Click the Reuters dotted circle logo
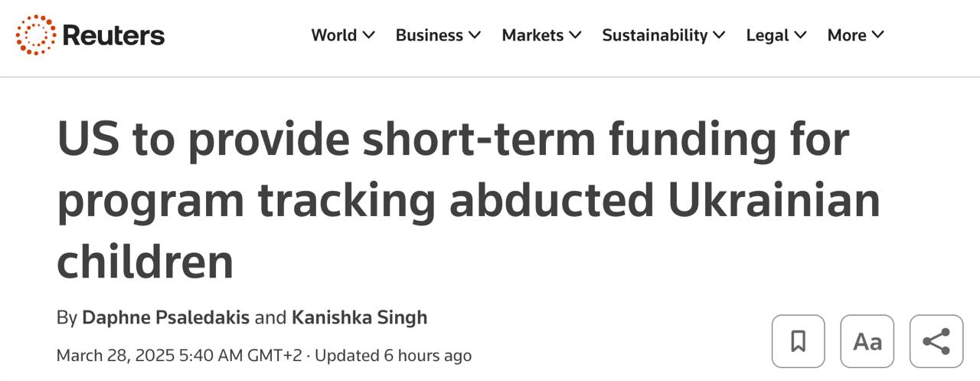The width and height of the screenshot is (980, 381). pyautogui.click(x=36, y=34)
